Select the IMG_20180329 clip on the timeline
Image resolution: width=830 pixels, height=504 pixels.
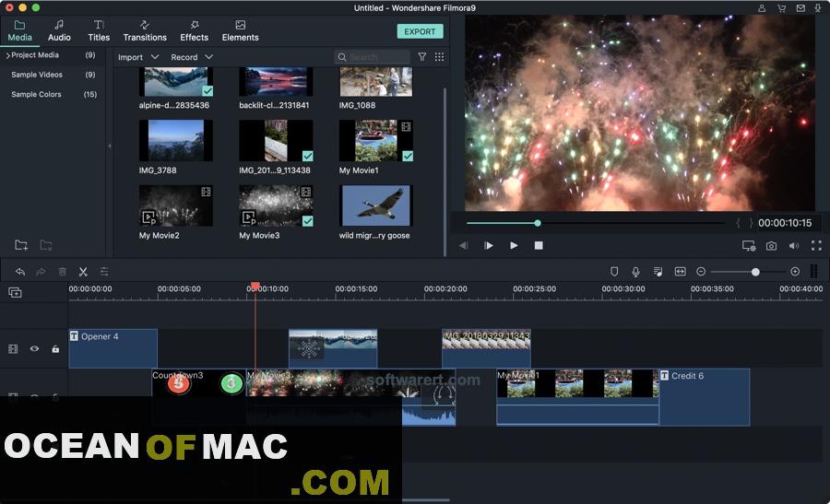click(x=486, y=348)
